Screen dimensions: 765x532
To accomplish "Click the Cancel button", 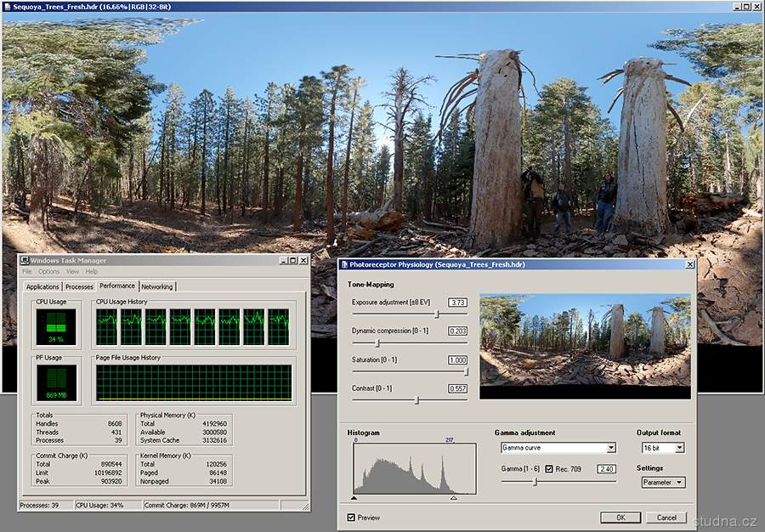I will 666,518.
